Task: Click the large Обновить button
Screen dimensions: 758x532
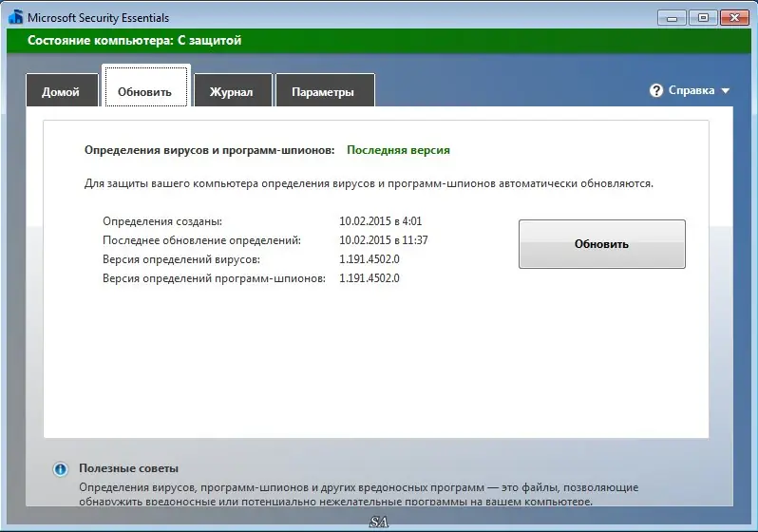Action: point(602,244)
